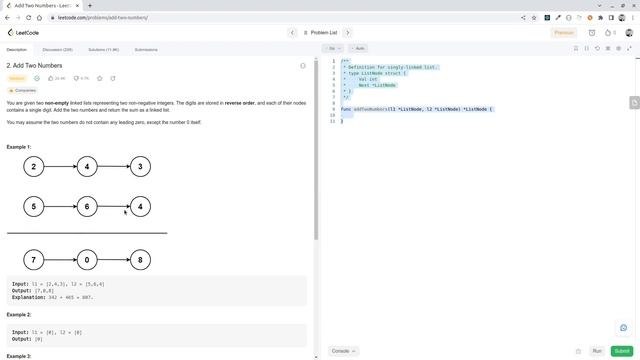Click scroll down arrow of description panel
Image resolution: width=640 pixels, height=360 pixels.
pyautogui.click(x=316, y=357)
